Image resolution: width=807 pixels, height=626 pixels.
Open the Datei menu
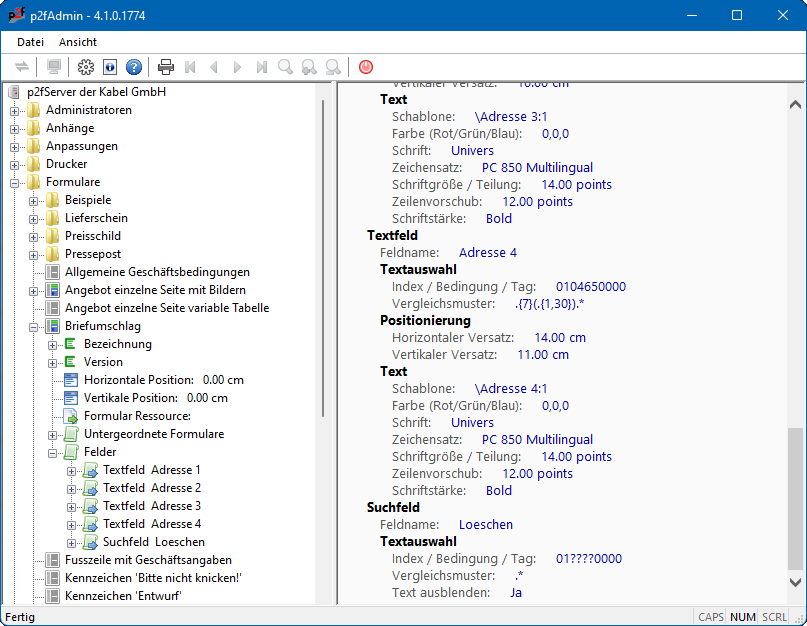(30, 42)
